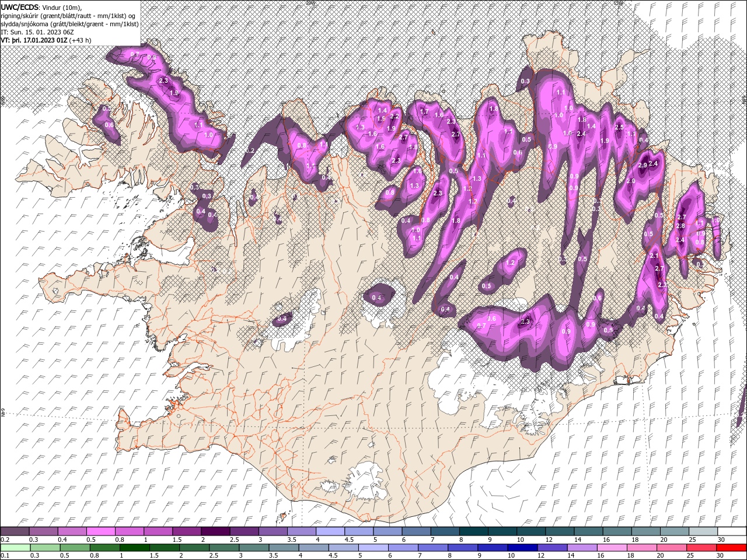Pick the dark purple snow swatch labeled 2
This screenshot has width=747, height=560.
pyautogui.click(x=215, y=531)
